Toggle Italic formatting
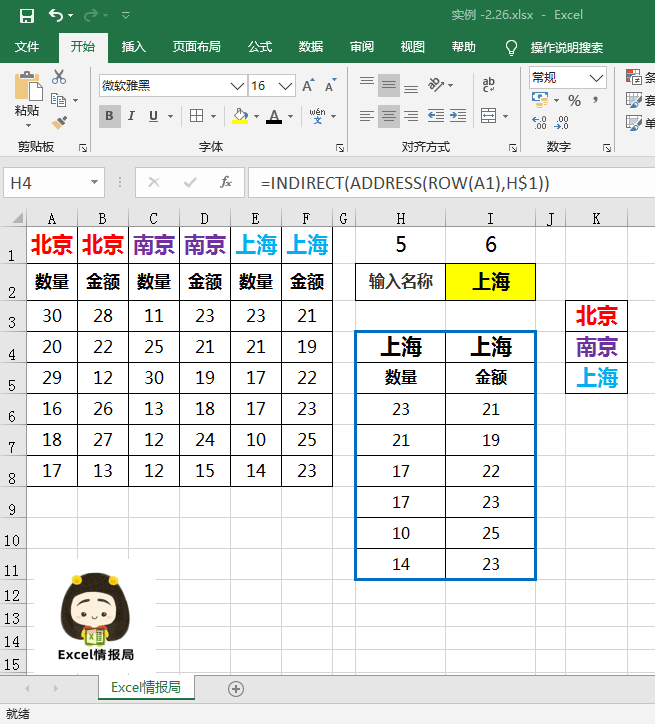The image size is (655, 724). click(x=134, y=116)
